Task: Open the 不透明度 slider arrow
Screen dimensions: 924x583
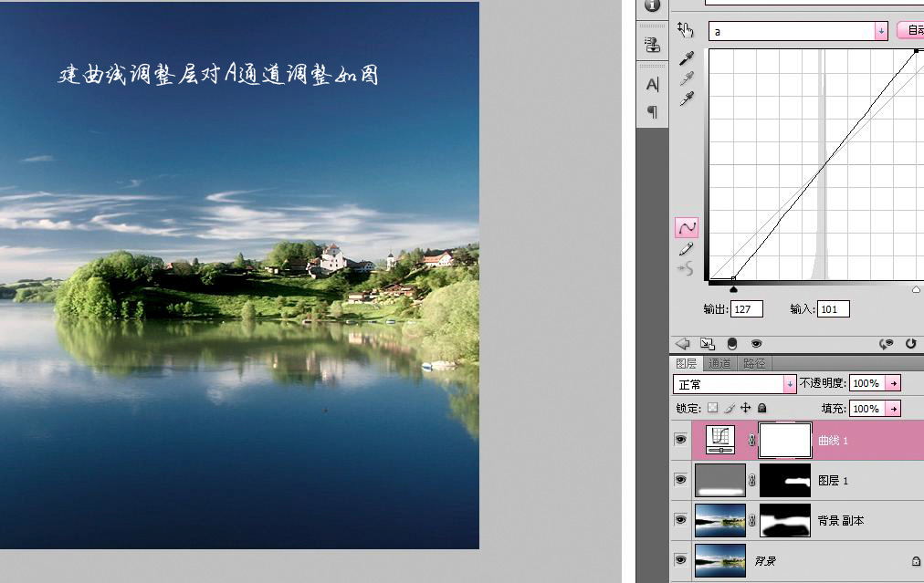Action: click(894, 383)
